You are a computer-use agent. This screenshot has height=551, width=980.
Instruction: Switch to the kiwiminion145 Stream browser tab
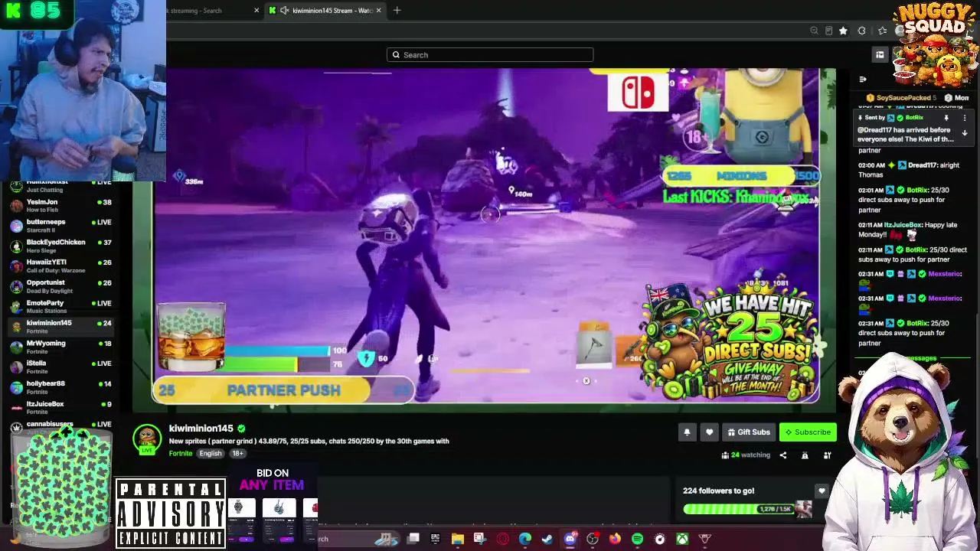click(x=327, y=10)
